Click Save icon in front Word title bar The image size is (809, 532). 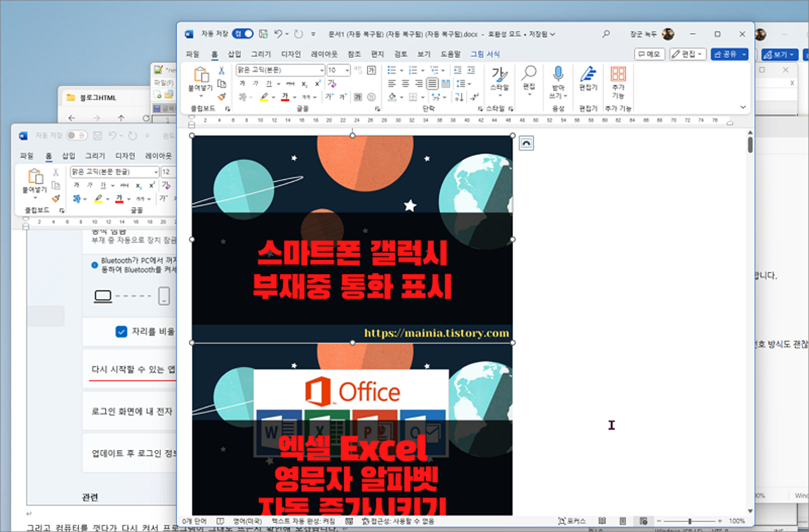point(264,34)
